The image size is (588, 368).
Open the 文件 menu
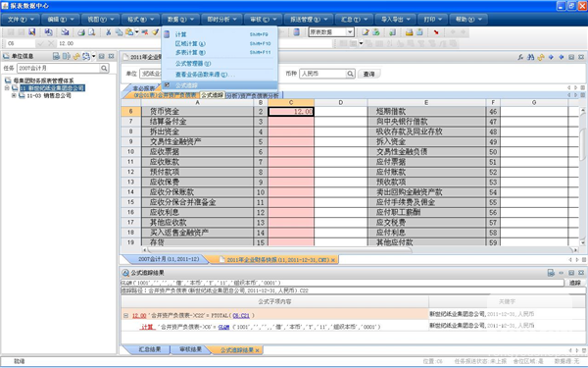tap(21, 20)
